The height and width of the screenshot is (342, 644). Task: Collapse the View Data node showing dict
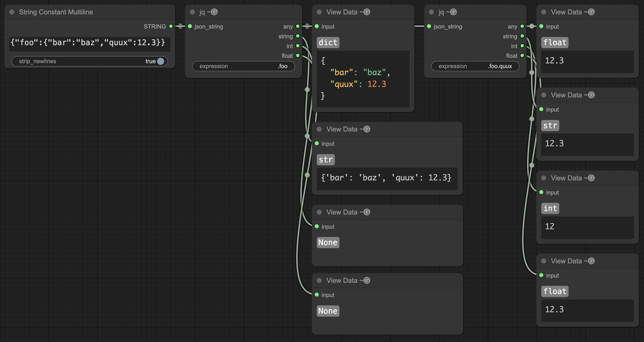tap(319, 12)
